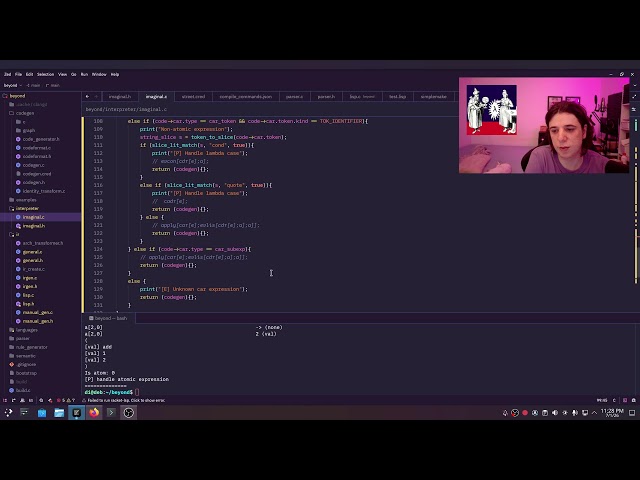Collapse the beyond root folder

click(x=14, y=96)
